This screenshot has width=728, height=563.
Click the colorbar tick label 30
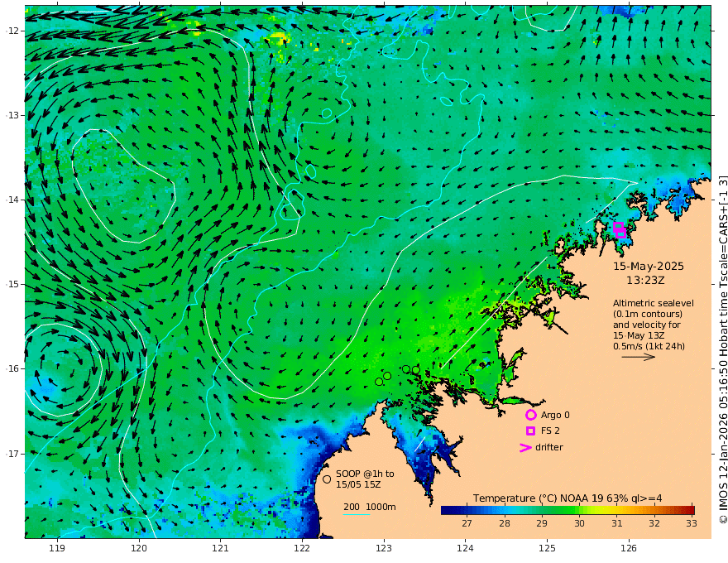click(579, 523)
